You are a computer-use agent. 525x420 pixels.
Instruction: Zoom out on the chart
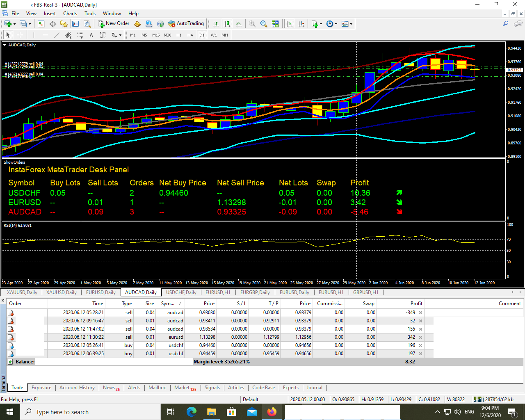click(x=264, y=24)
